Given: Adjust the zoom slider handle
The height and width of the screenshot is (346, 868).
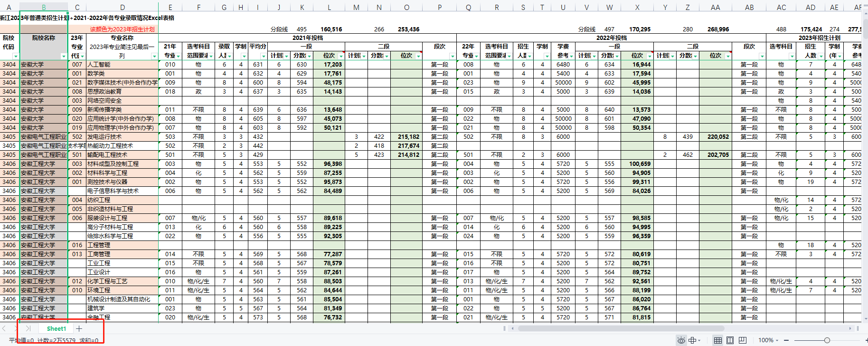Looking at the screenshot, I should 827,340.
